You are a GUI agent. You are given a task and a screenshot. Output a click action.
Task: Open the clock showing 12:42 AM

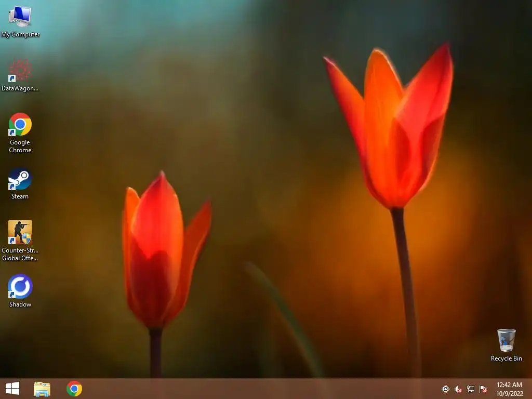[x=509, y=389]
